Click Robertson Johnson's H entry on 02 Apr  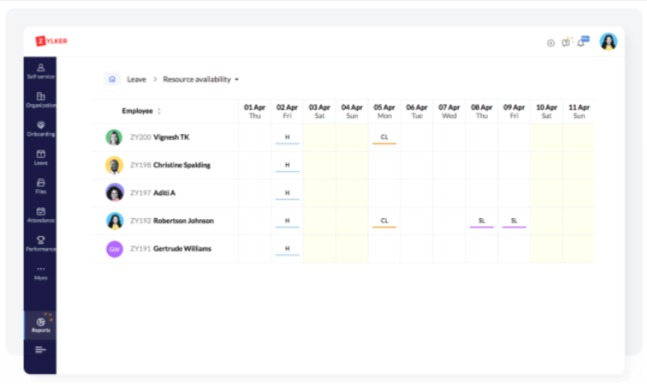(287, 221)
